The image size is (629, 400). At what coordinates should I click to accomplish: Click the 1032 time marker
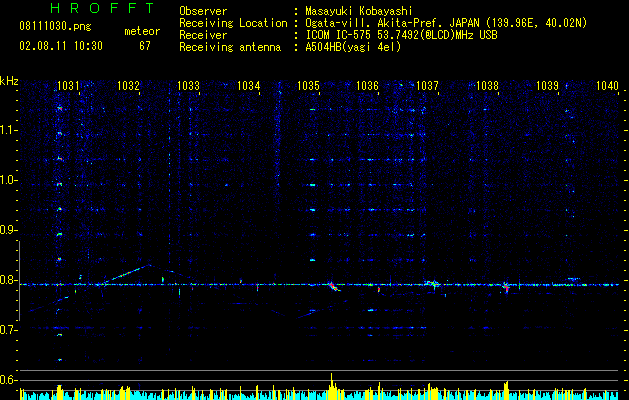point(128,86)
